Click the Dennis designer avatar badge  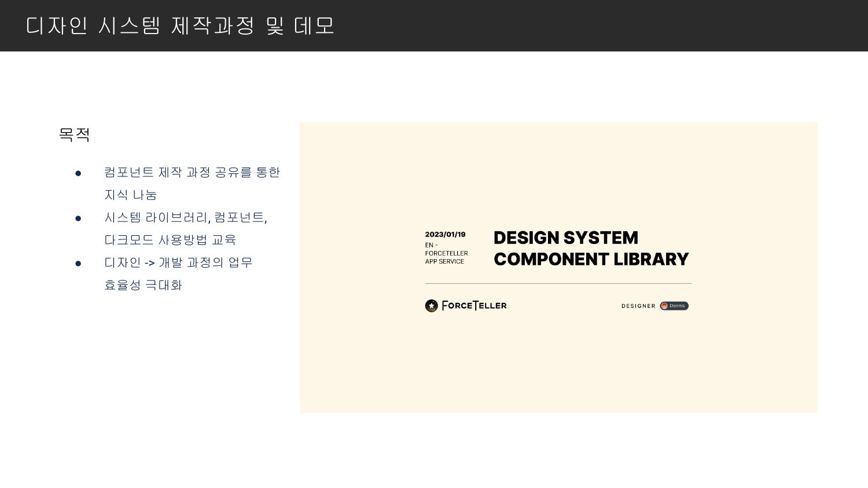674,306
